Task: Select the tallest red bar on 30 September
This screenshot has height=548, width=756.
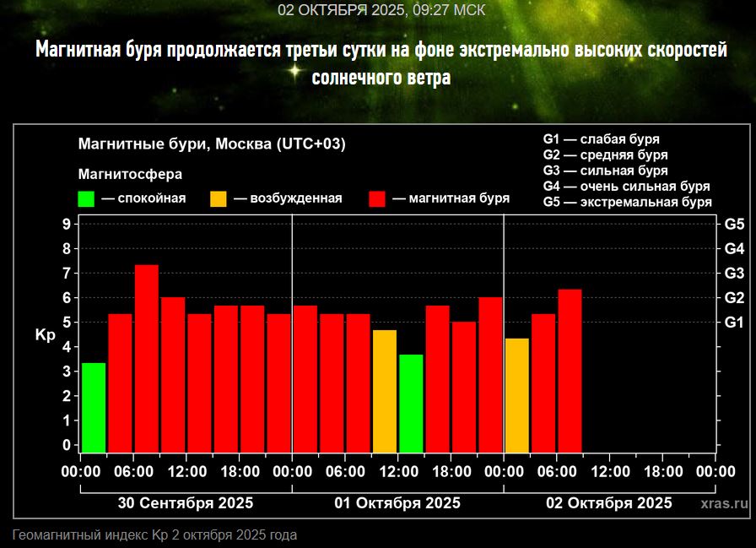Action: (147, 359)
